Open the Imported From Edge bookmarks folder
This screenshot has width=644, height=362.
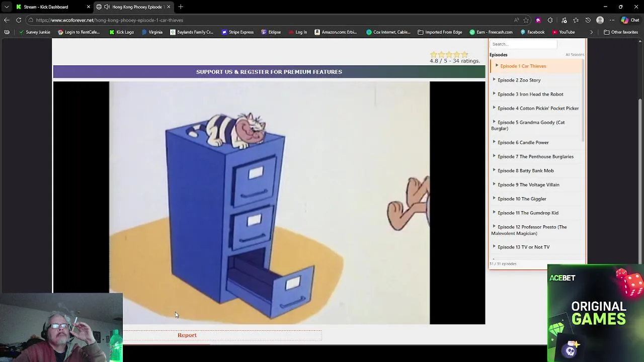click(x=440, y=32)
